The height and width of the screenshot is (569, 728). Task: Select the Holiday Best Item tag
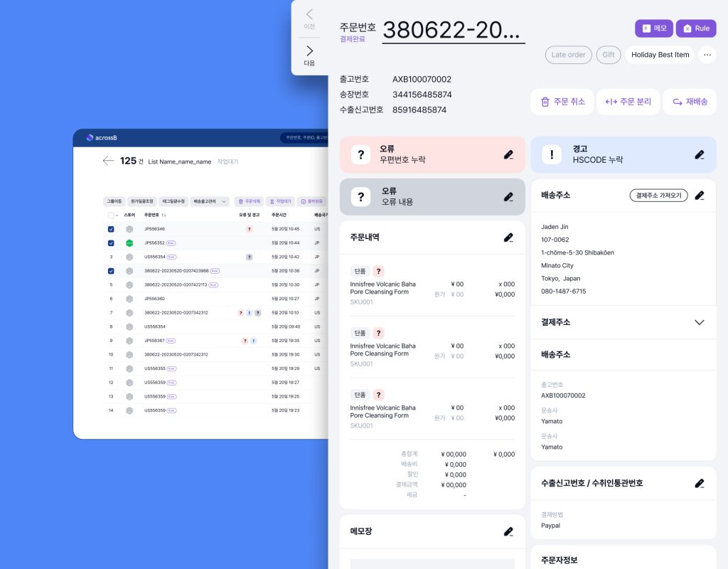pyautogui.click(x=660, y=55)
